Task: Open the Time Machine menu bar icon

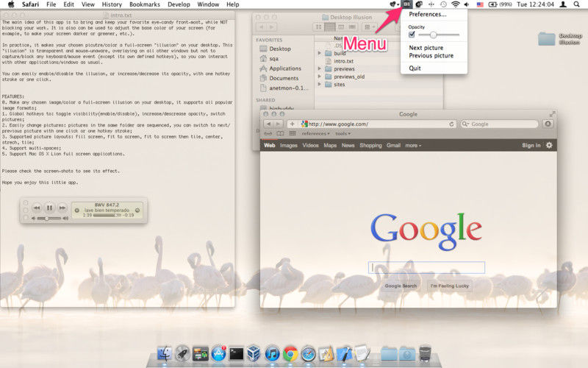Action: 443,4
